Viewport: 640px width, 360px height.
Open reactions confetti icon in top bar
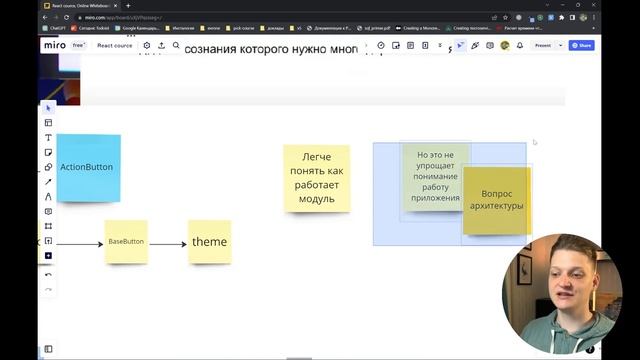click(x=475, y=45)
